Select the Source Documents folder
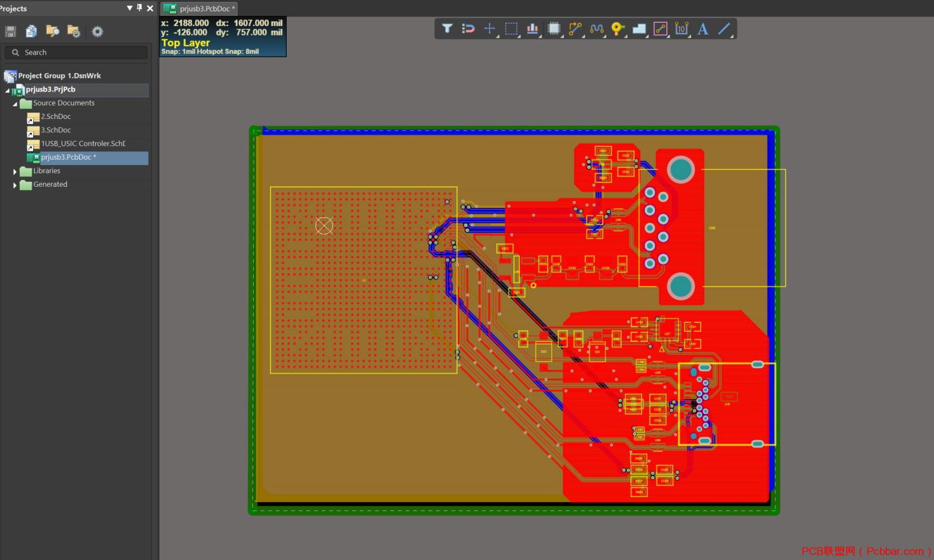The image size is (934, 560). point(64,103)
